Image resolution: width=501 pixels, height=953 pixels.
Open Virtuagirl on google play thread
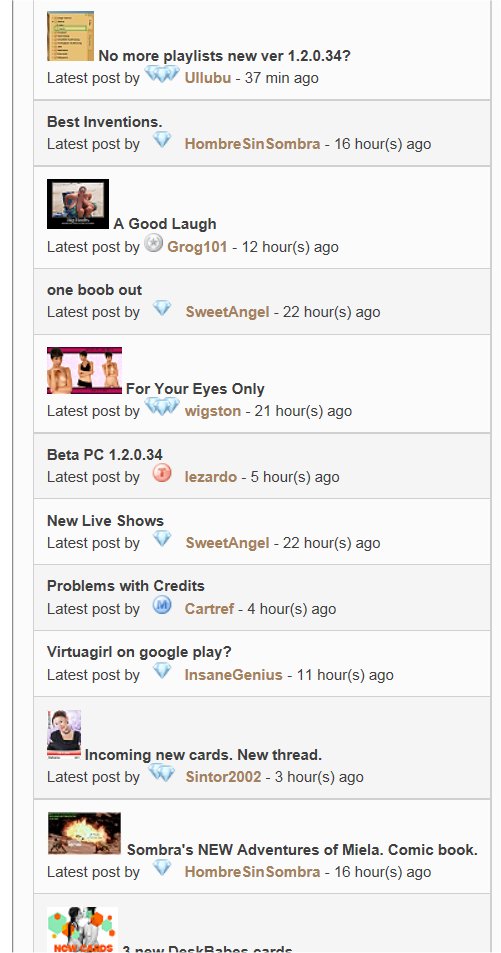click(139, 652)
